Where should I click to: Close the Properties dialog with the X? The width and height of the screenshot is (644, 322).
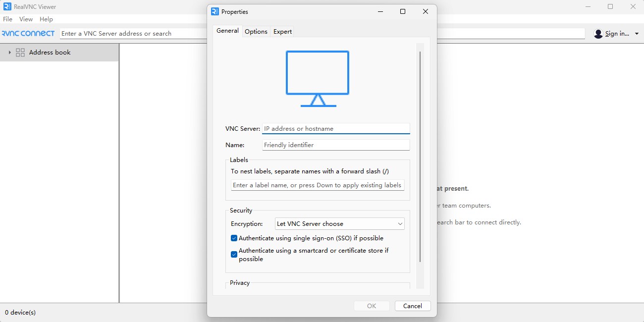click(x=426, y=11)
